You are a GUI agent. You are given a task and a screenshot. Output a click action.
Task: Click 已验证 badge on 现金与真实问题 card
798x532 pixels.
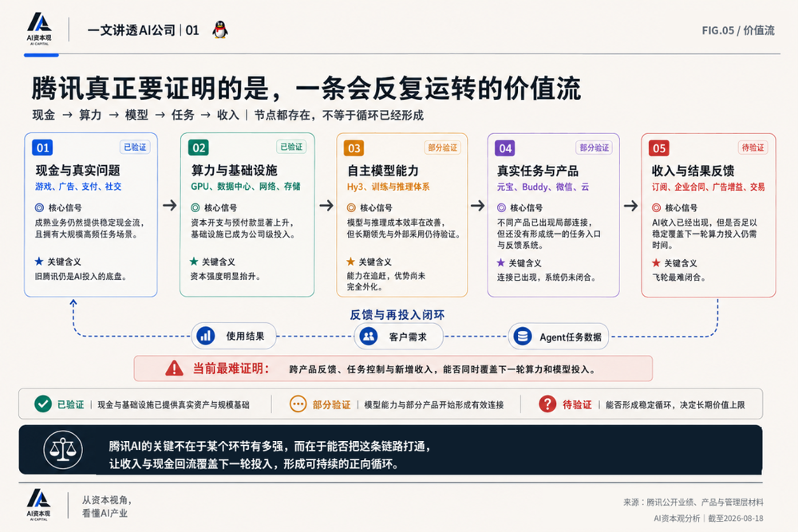[135, 147]
